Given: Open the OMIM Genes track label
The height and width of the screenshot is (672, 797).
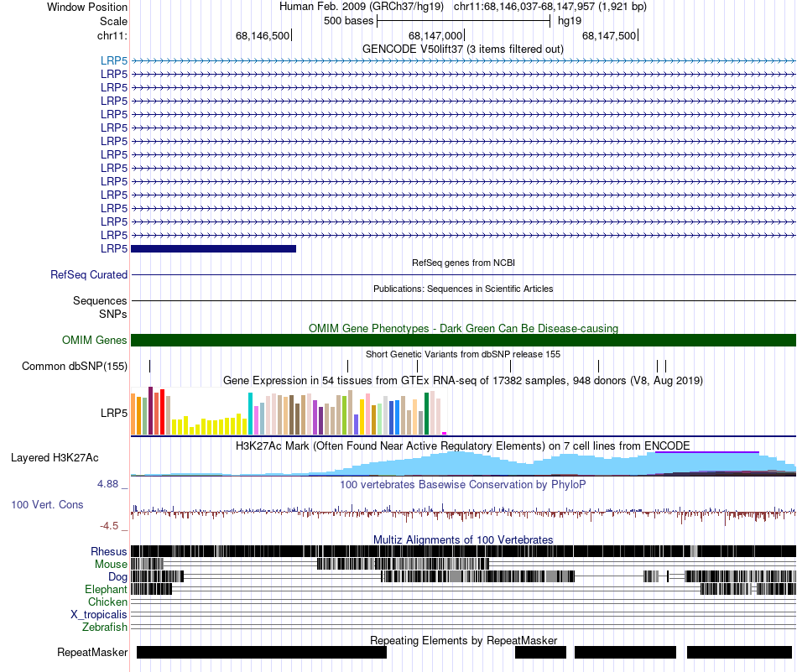Looking at the screenshot, I should click(95, 340).
